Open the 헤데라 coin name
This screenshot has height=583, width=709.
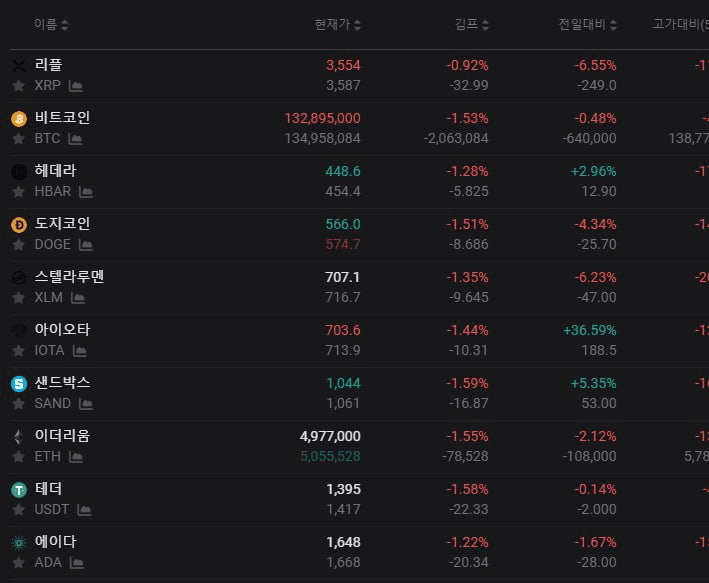pos(56,171)
